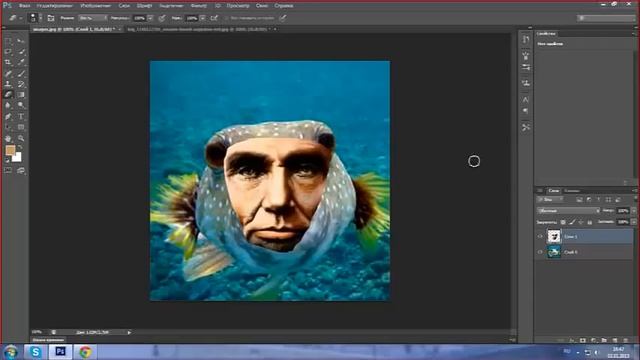This screenshot has width=640, height=360.
Task: Check the Erase to History checkbox
Action: tap(227, 18)
